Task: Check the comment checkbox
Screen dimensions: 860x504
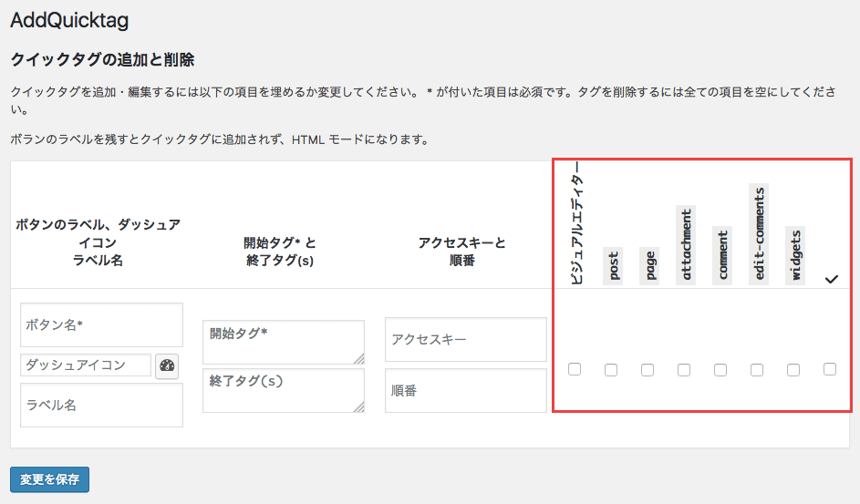Action: tap(720, 370)
